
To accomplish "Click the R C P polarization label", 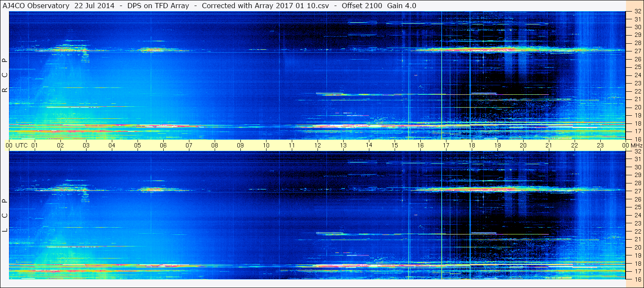I will [5, 75].
